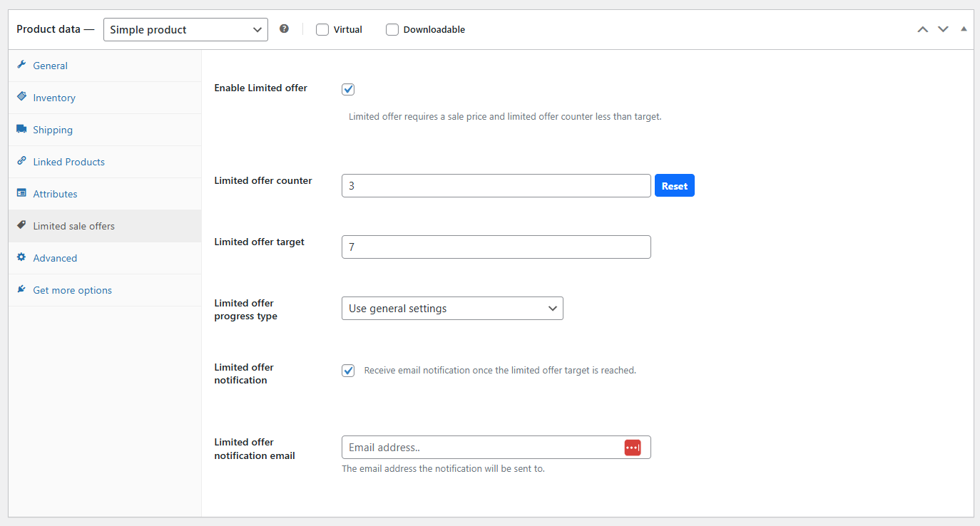Open Limited offer progress type dropdown
980x526 pixels.
pos(452,309)
